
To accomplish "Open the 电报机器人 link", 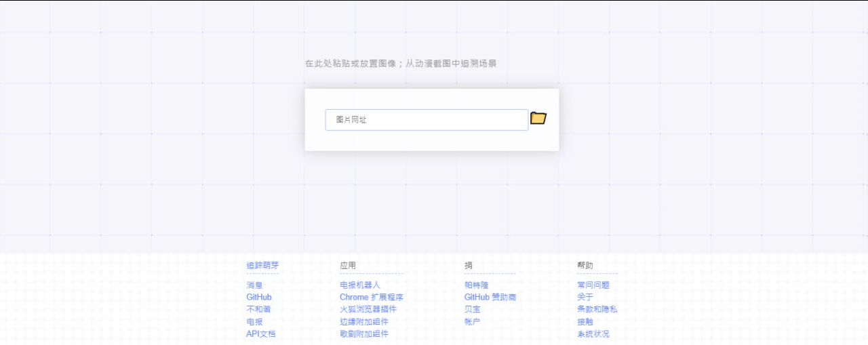I will click(359, 285).
